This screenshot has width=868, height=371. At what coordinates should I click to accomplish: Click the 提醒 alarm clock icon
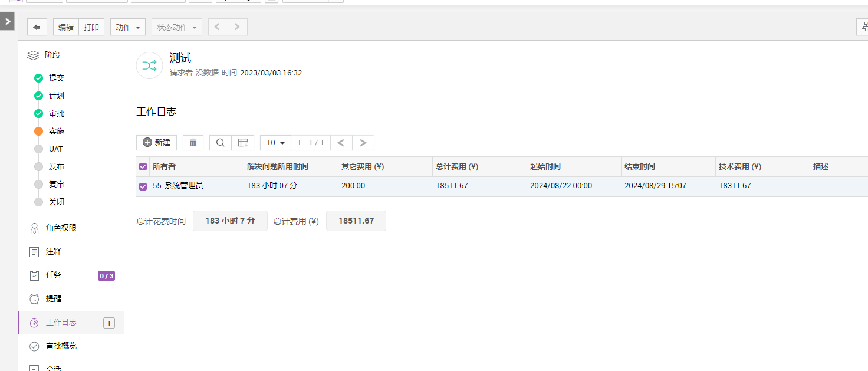(35, 299)
